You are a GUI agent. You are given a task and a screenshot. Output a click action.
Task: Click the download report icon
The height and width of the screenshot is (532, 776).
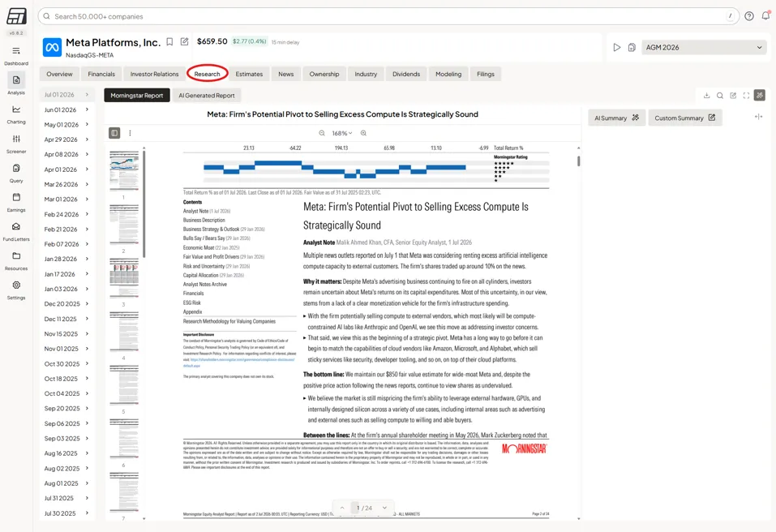click(x=707, y=96)
